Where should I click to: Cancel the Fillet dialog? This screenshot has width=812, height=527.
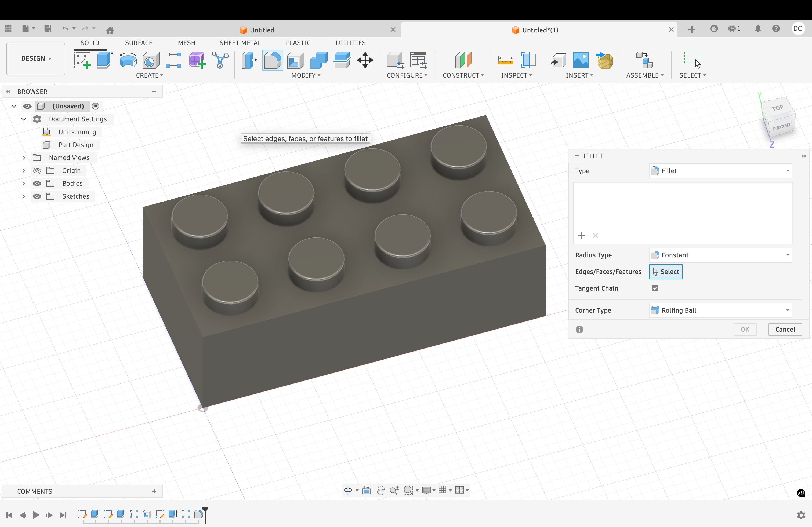[x=785, y=329]
